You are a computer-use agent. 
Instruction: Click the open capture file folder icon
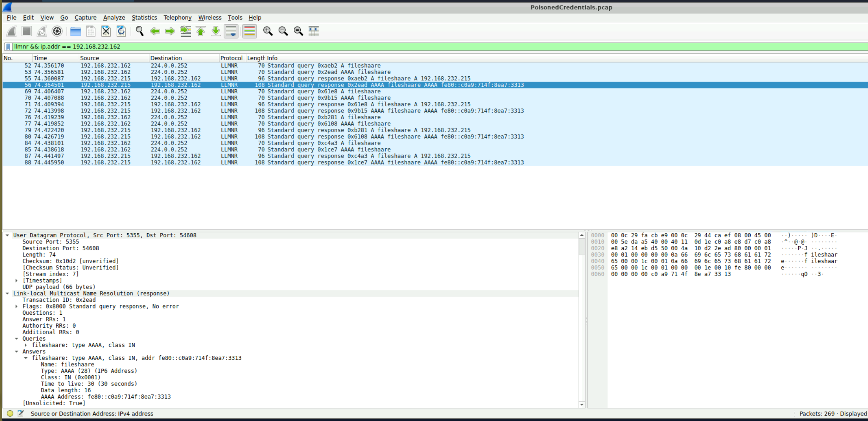point(75,31)
